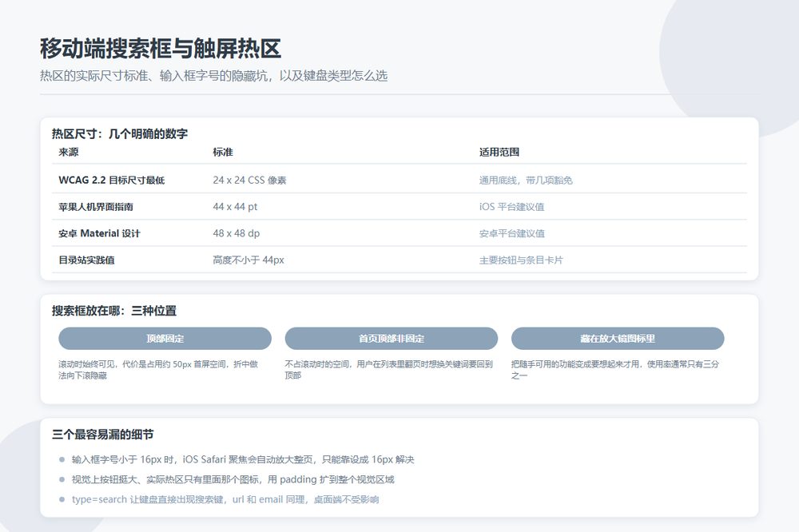Click the 主要按钮与条目卡片 cell
799x532 pixels.
[521, 260]
